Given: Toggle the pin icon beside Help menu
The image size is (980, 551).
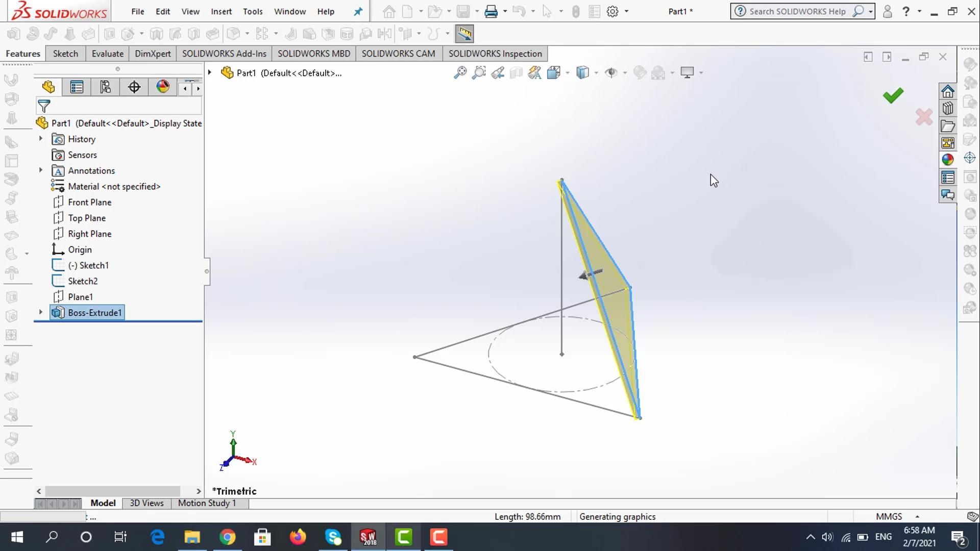Looking at the screenshot, I should (358, 11).
